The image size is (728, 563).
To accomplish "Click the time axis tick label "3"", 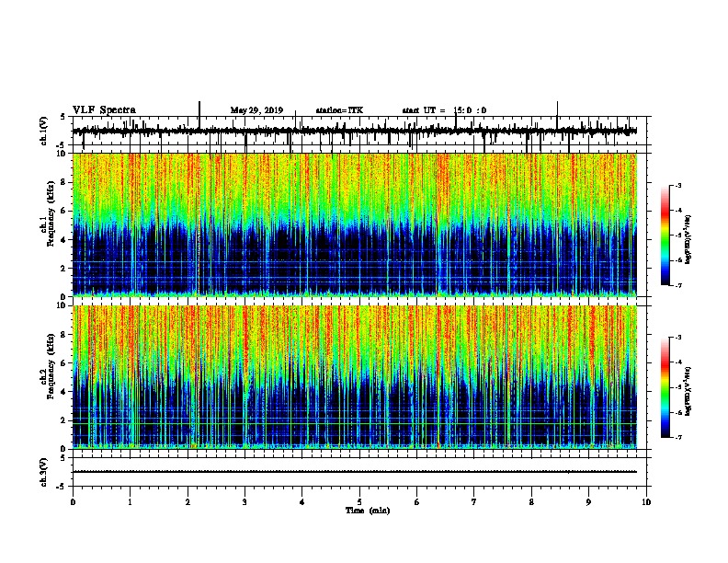I will (245, 501).
